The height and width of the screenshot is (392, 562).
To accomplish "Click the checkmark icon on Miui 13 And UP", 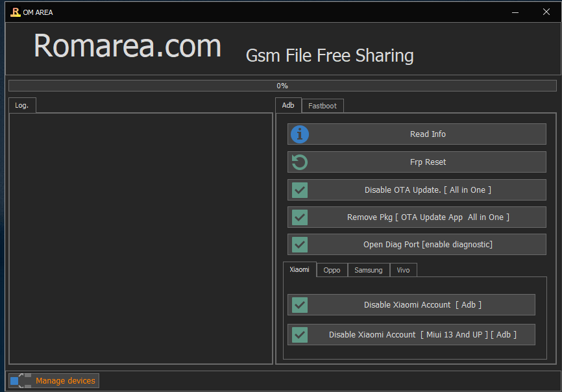I will tap(299, 334).
